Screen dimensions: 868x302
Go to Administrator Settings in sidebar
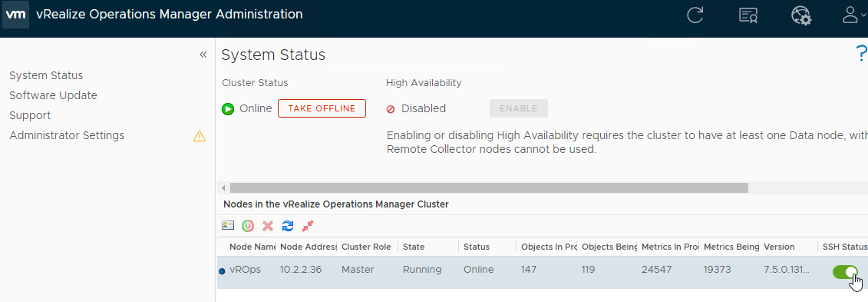tap(67, 135)
